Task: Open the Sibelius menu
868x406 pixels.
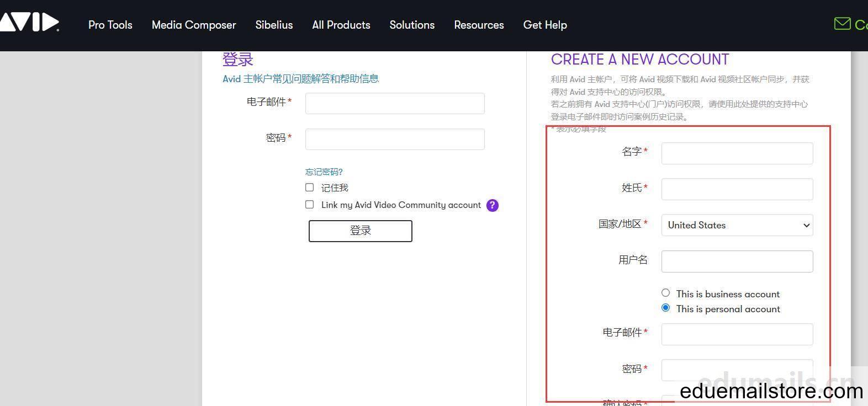Action: click(x=274, y=25)
